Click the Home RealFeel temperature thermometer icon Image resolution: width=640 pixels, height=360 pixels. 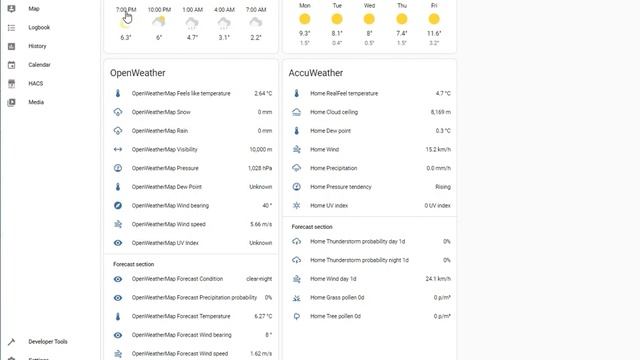click(297, 93)
